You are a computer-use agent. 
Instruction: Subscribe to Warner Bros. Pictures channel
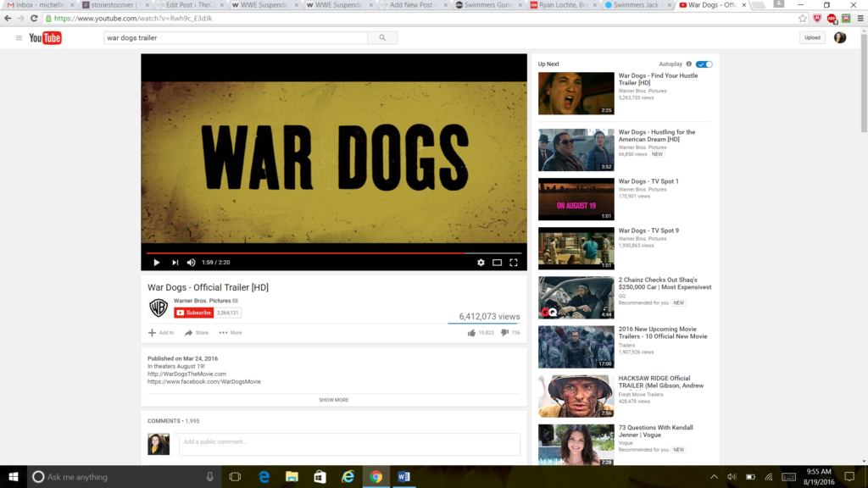(x=193, y=313)
